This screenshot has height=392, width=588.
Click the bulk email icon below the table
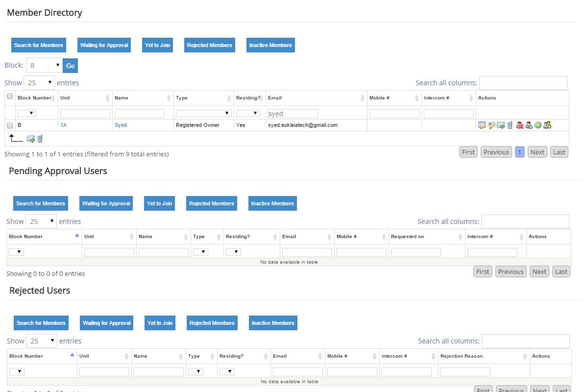(x=31, y=139)
